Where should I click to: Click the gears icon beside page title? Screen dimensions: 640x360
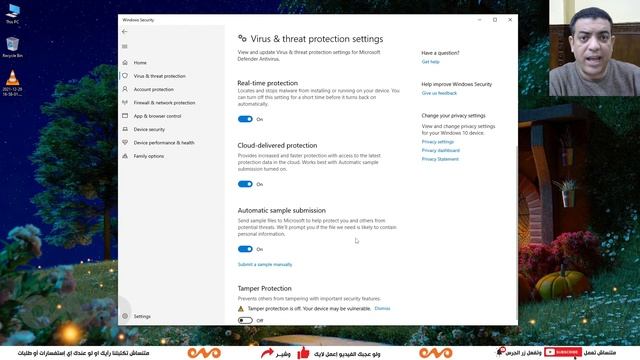point(242,38)
